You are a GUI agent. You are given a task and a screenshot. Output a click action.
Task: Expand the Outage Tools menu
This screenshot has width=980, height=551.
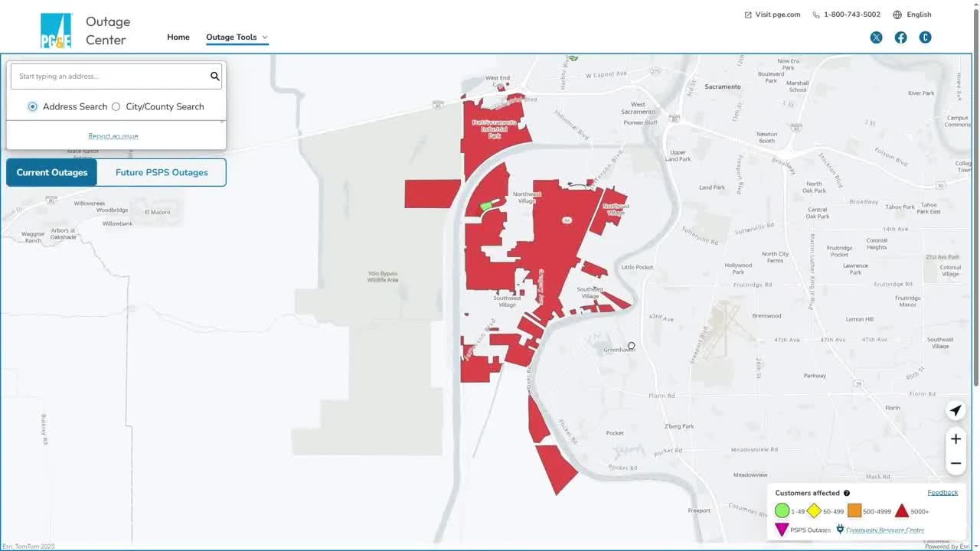237,37
